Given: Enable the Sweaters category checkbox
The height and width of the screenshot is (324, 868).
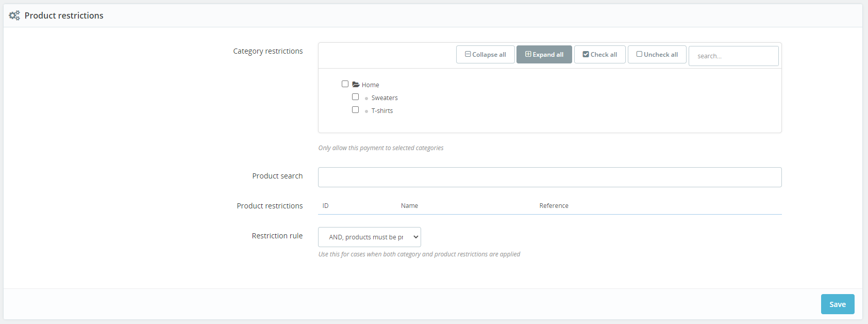Looking at the screenshot, I should coord(356,97).
